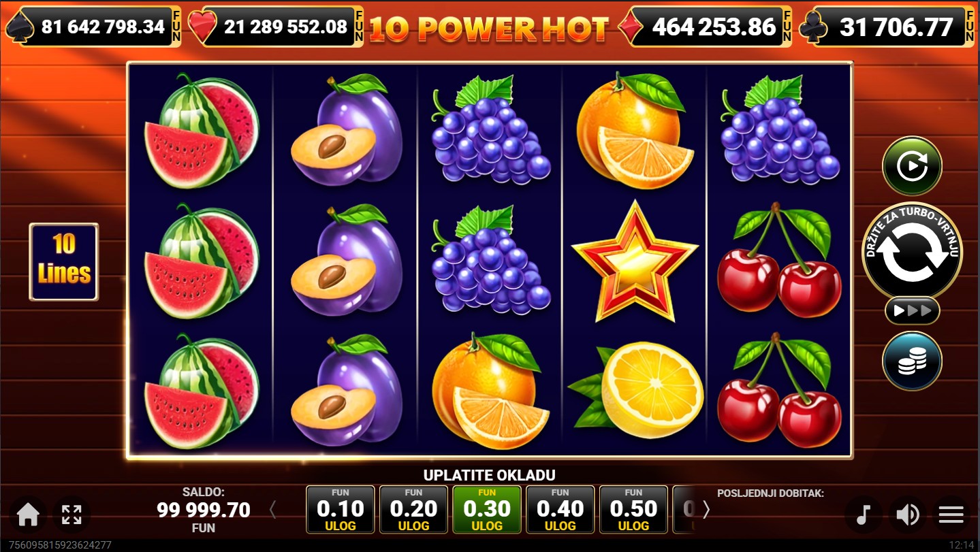The image size is (980, 552).
Task: Show next bet values with right chevron
Action: (x=706, y=510)
